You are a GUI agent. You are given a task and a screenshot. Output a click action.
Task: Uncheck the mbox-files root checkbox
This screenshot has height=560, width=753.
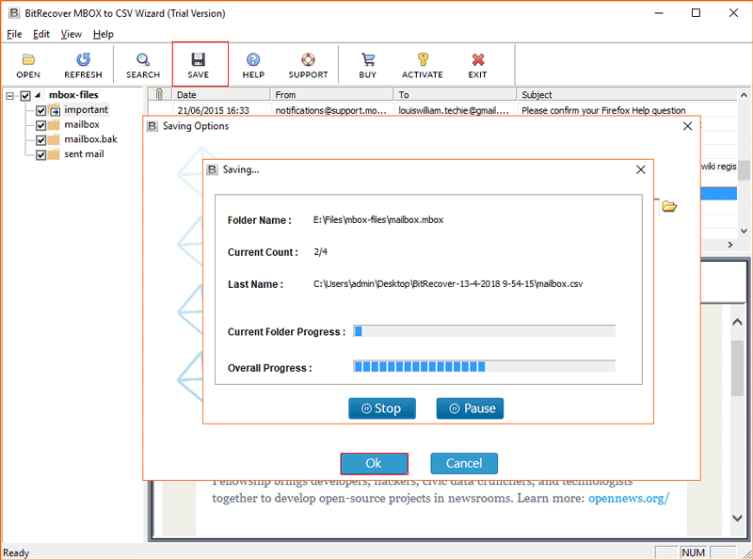(25, 96)
